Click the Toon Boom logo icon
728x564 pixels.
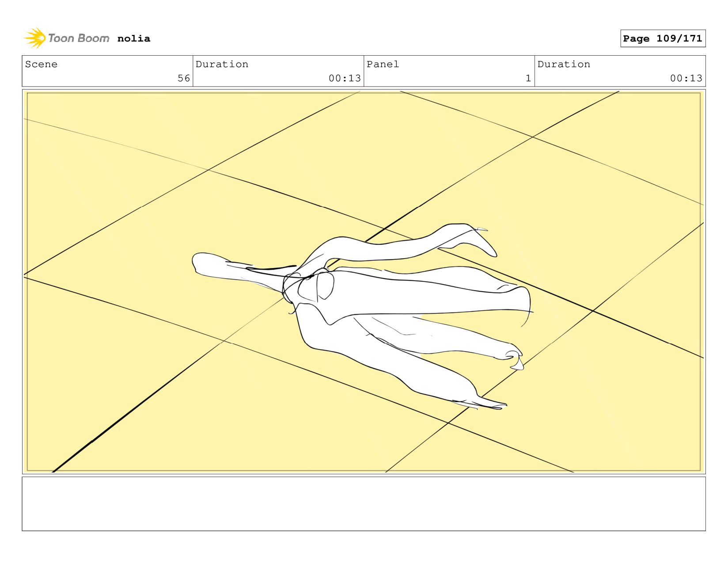pyautogui.click(x=35, y=38)
